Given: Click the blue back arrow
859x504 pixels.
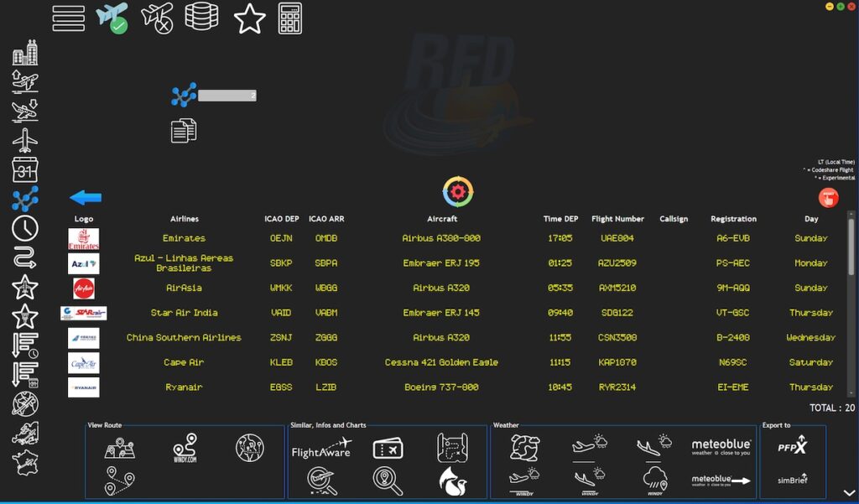Looking at the screenshot, I should click(86, 198).
